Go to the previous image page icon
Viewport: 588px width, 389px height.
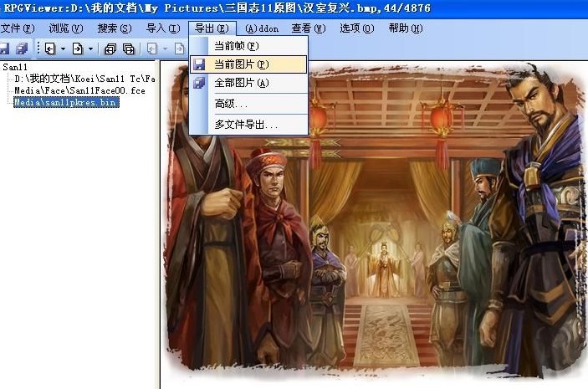[50, 49]
